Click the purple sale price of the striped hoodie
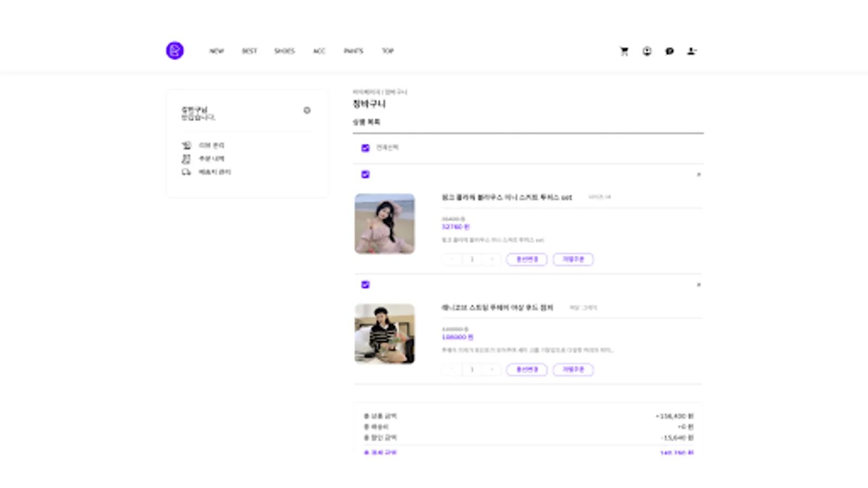The height and width of the screenshot is (488, 868). [457, 337]
